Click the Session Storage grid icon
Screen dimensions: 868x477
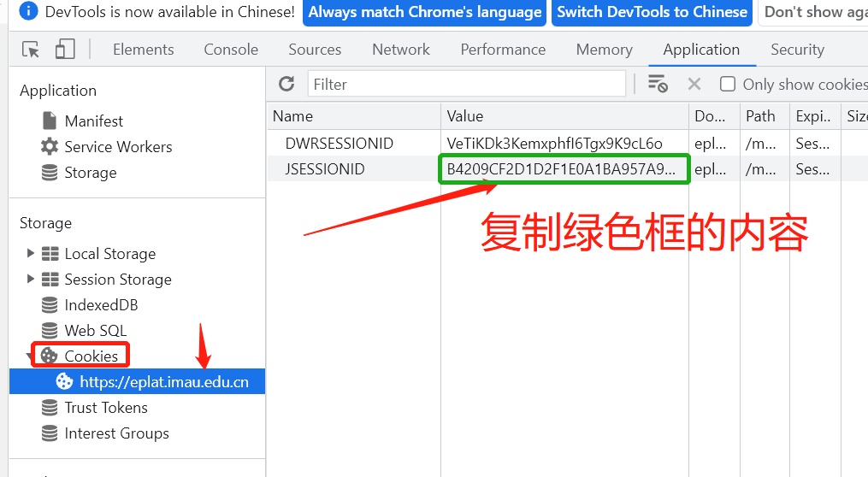click(50, 280)
